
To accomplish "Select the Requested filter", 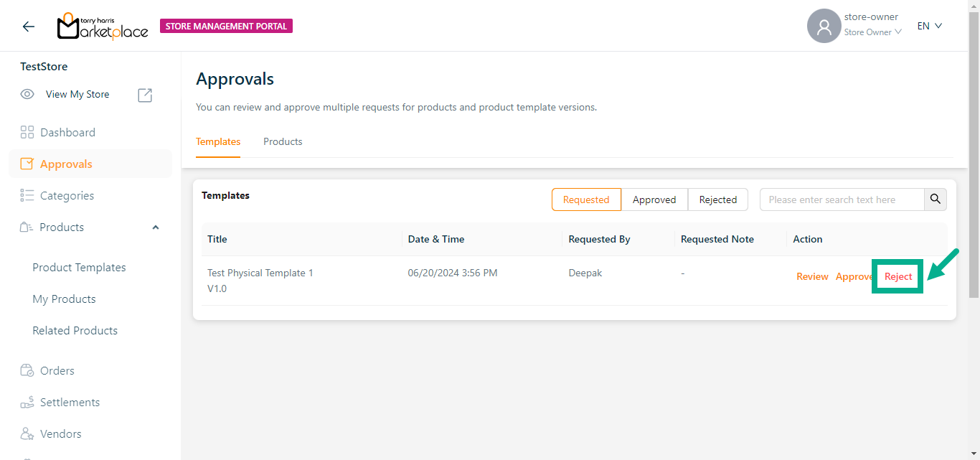I will (586, 200).
